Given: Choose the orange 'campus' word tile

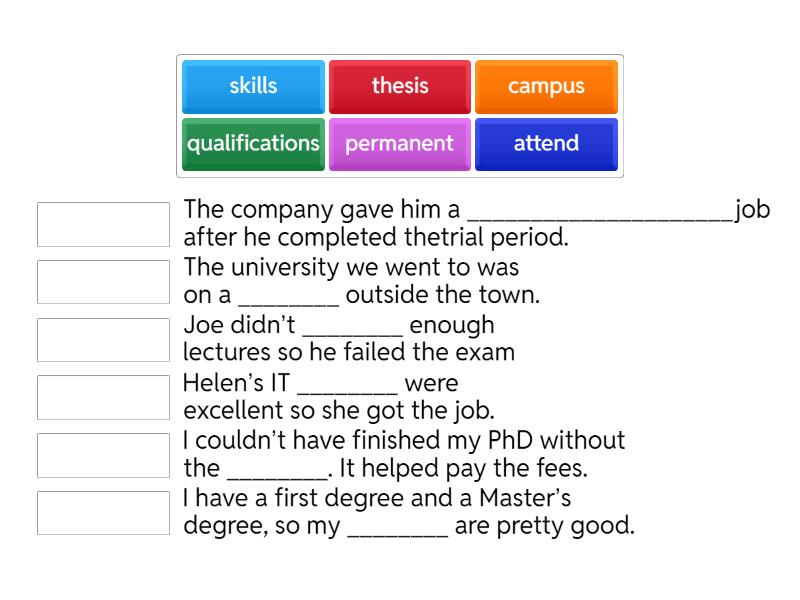Looking at the screenshot, I should (x=546, y=86).
